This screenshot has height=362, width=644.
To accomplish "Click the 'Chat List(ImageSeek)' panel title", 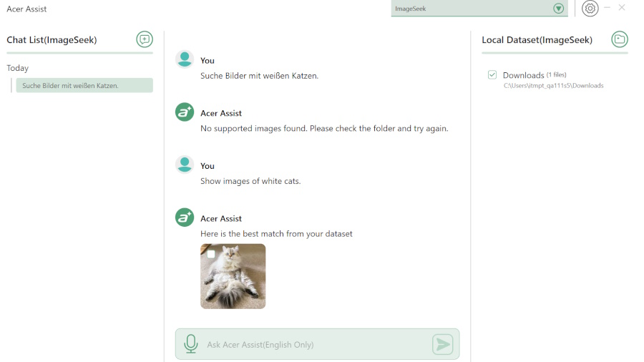I will [52, 40].
